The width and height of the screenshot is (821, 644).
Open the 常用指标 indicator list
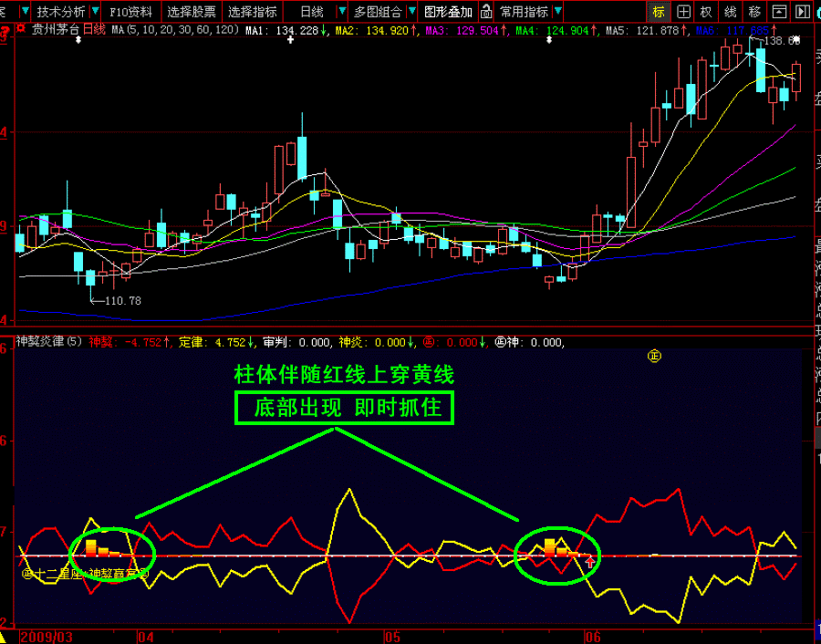click(524, 12)
